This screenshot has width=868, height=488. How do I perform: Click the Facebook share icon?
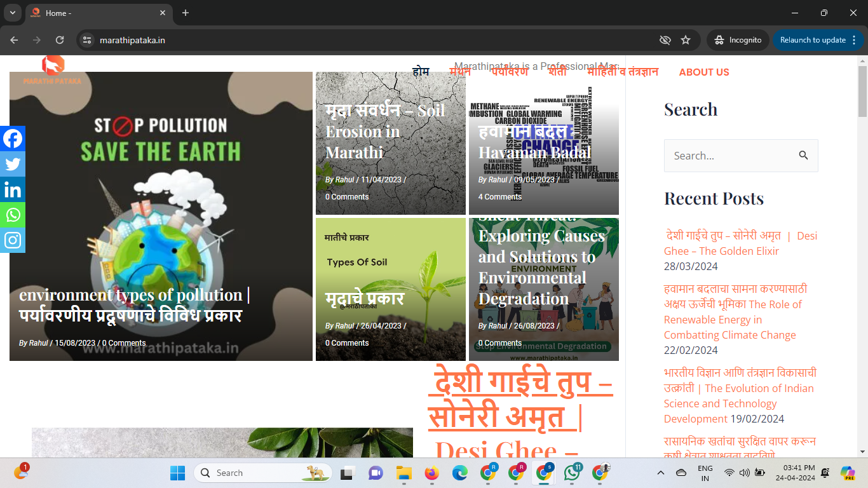pos(13,139)
